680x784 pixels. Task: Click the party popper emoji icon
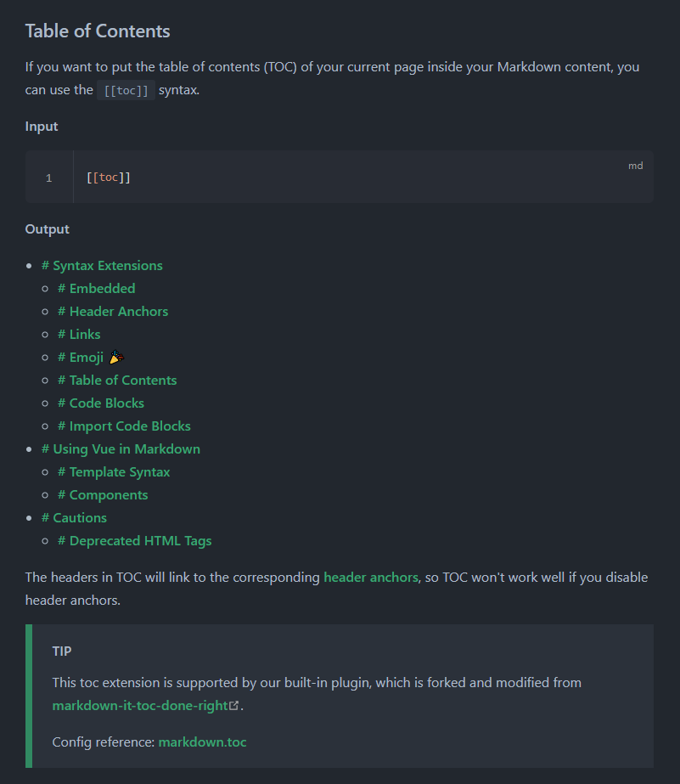116,357
